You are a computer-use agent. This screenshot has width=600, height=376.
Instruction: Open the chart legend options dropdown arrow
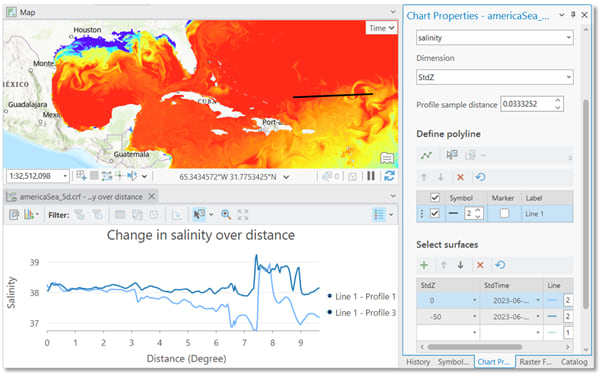click(x=391, y=215)
